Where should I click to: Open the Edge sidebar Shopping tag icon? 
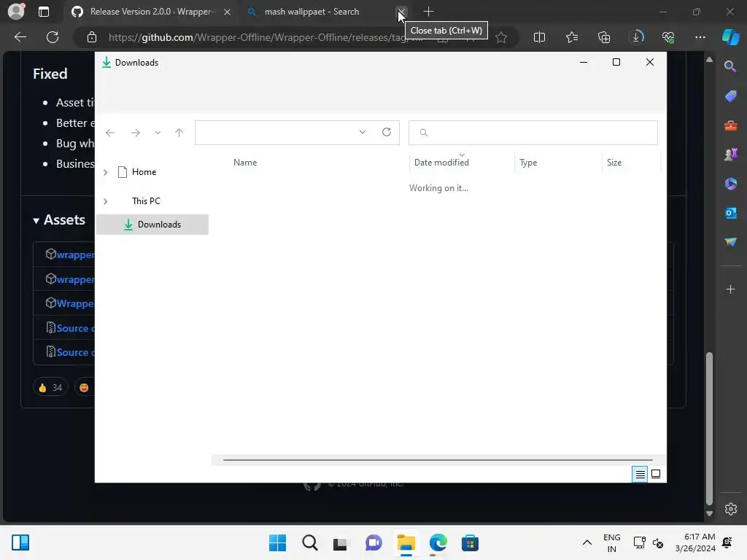point(730,96)
